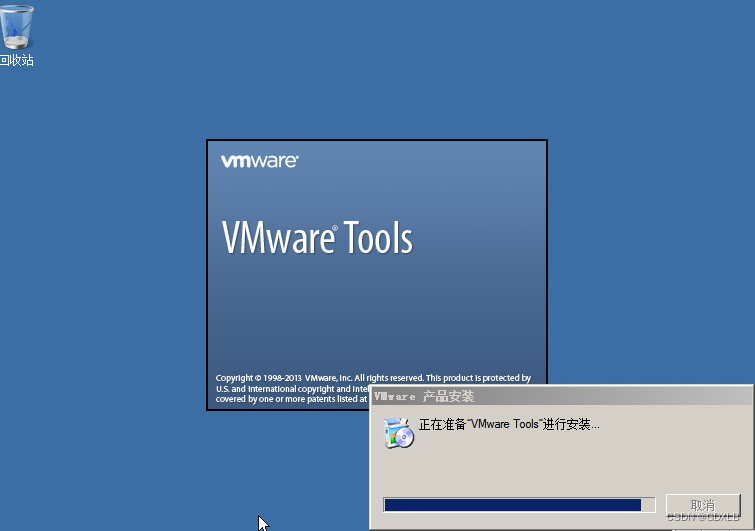The width and height of the screenshot is (755, 531).
Task: Click the Copyright 1998-2013 notice text
Action: [373, 389]
